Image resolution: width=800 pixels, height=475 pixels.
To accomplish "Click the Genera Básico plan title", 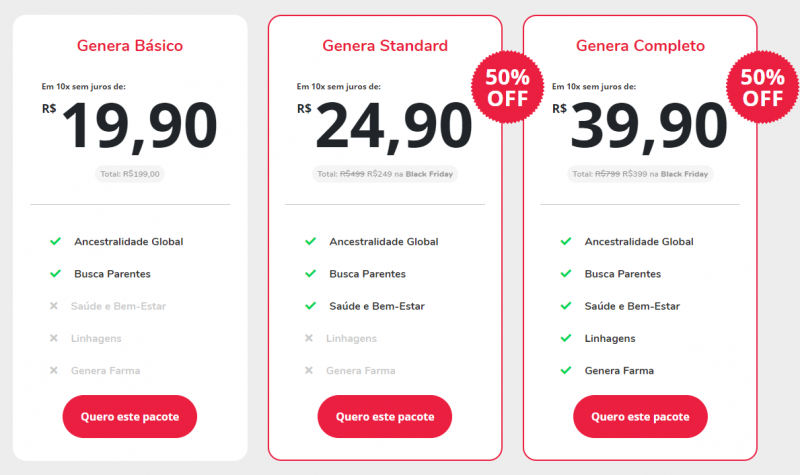I will coord(130,45).
